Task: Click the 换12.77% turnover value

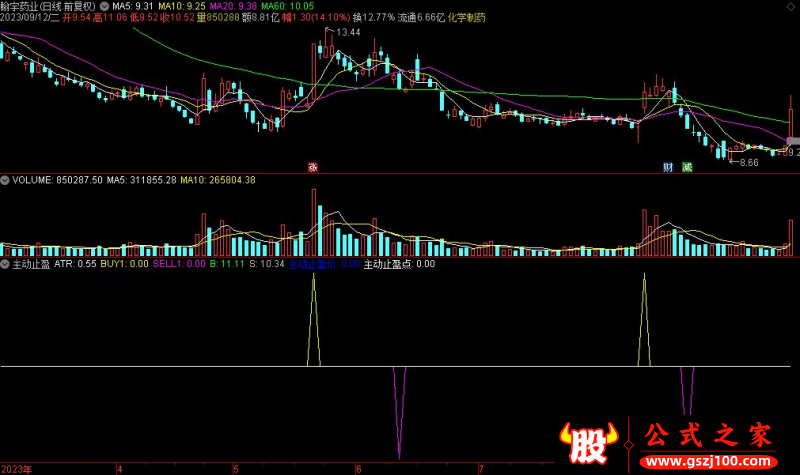Action: point(374,17)
